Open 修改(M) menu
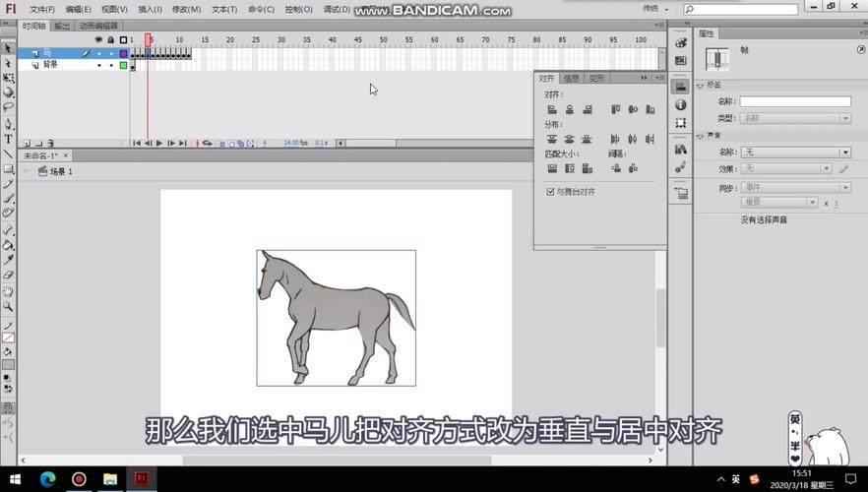 [187, 10]
